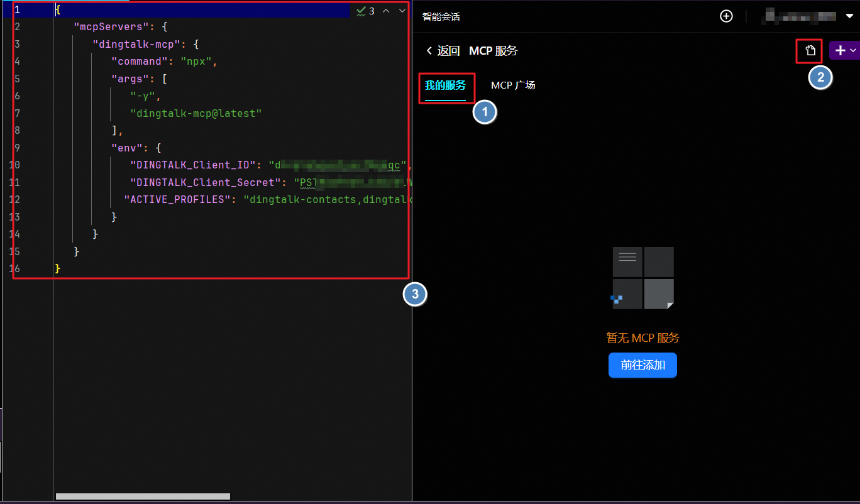Viewport: 860px width, 504px height.
Task: Open the MCP config file icon
Action: point(810,51)
